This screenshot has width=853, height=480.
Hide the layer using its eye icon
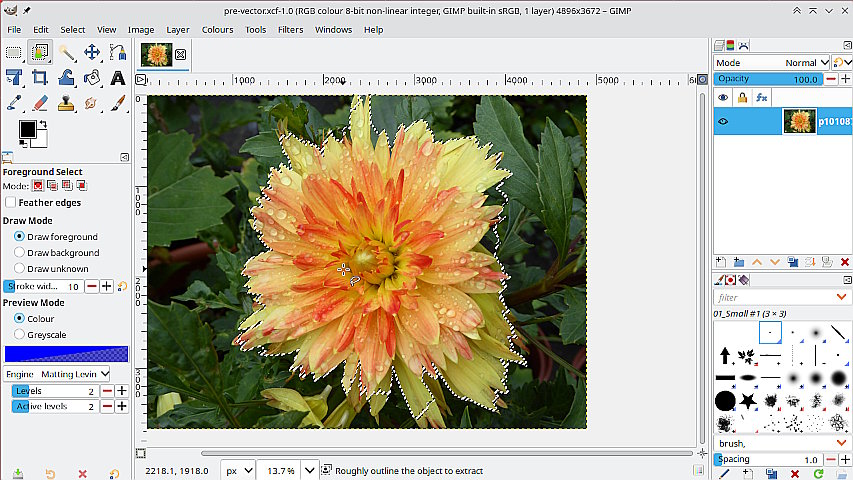723,122
